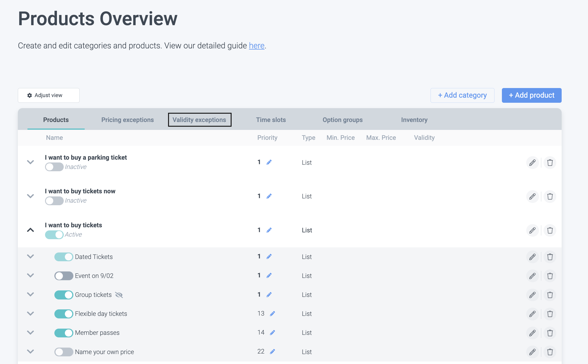
Task: Click the Add product button
Action: pyautogui.click(x=531, y=95)
